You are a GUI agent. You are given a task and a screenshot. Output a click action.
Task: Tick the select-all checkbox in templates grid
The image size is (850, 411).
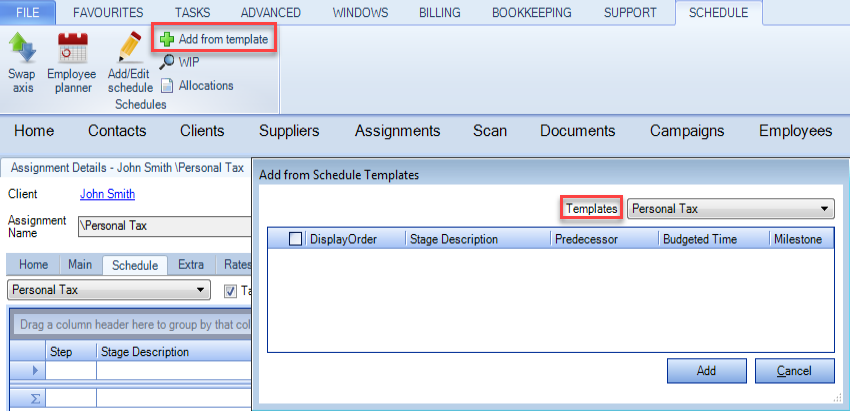295,239
